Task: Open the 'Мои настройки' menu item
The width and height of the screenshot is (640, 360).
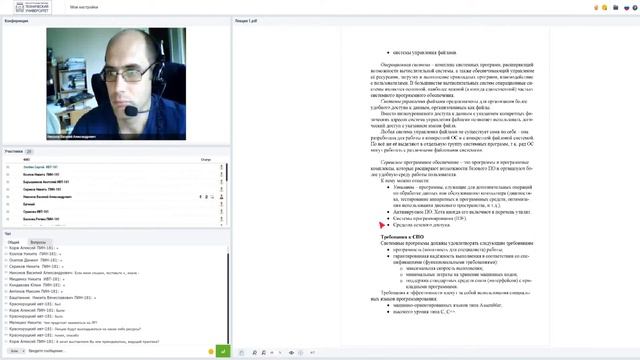Action: (x=84, y=7)
